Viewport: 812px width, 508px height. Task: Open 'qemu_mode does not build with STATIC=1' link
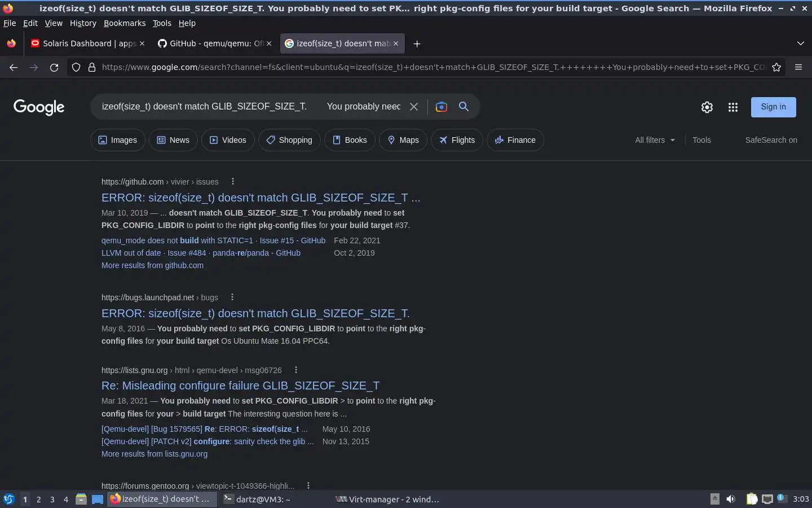[213, 240]
